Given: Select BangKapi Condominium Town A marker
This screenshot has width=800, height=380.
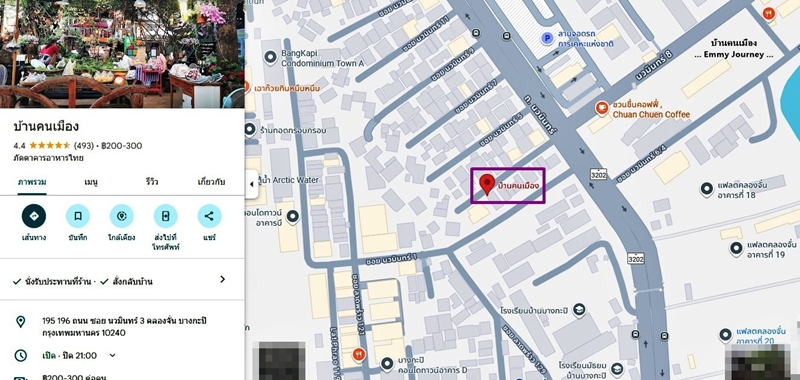Looking at the screenshot, I should (270, 58).
